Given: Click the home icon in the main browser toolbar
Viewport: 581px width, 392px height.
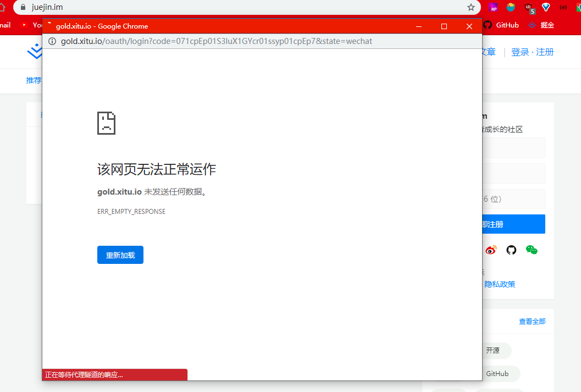Looking at the screenshot, I should 2,7.
